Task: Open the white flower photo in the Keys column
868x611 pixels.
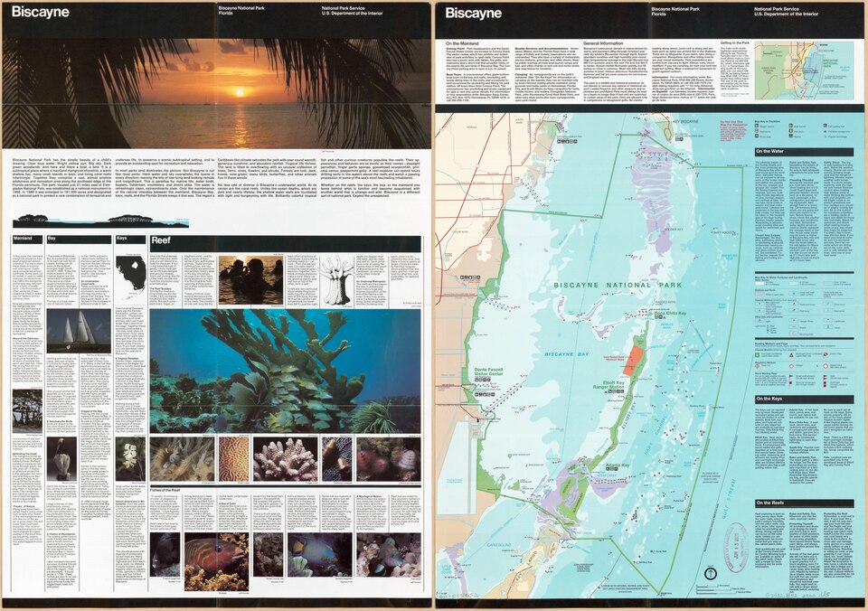Action: click(x=130, y=459)
